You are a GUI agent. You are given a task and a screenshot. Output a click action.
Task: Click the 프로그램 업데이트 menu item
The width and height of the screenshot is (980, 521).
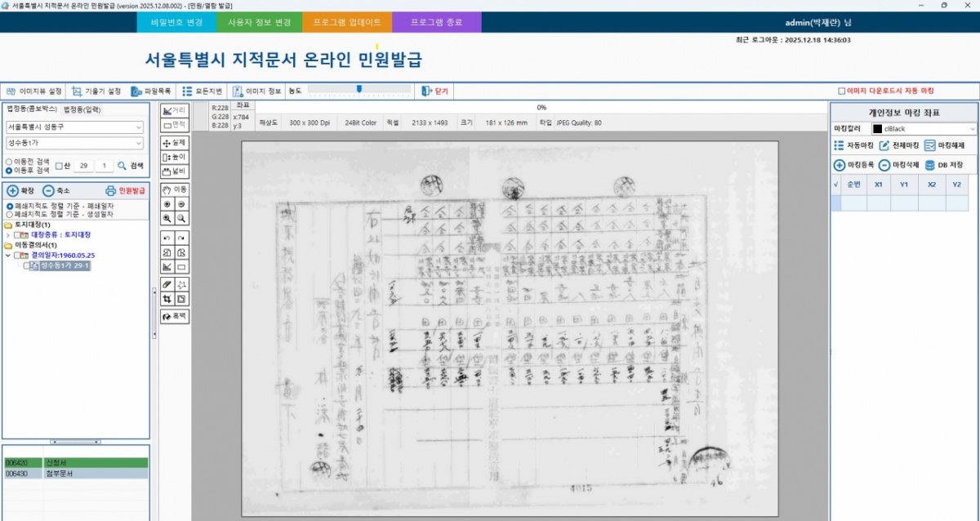(x=346, y=23)
